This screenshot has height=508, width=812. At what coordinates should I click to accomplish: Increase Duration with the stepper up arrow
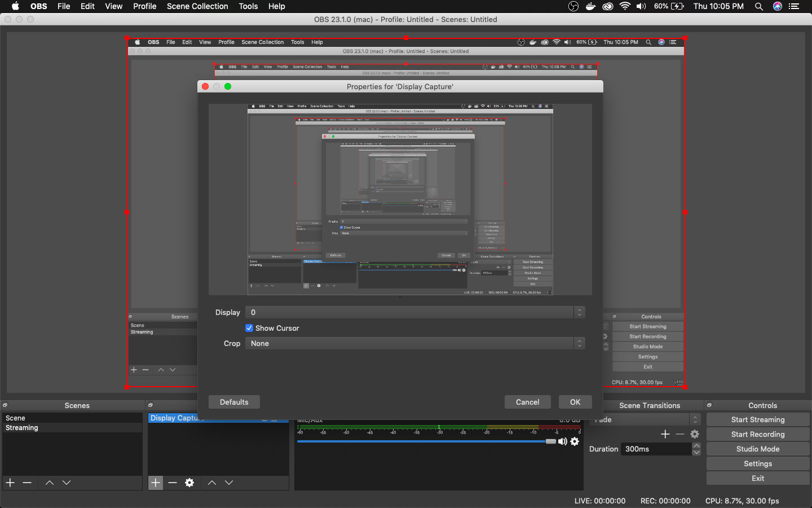[x=696, y=446]
